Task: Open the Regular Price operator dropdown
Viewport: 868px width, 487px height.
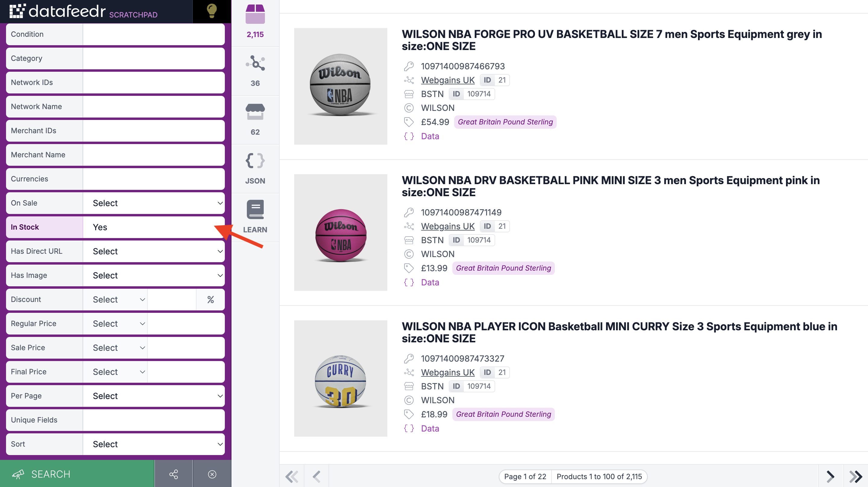Action: (x=115, y=324)
